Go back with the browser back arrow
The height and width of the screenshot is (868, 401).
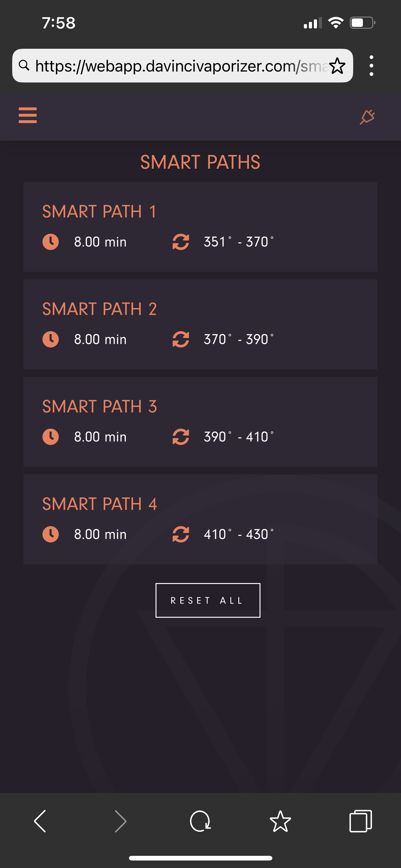[x=40, y=821]
